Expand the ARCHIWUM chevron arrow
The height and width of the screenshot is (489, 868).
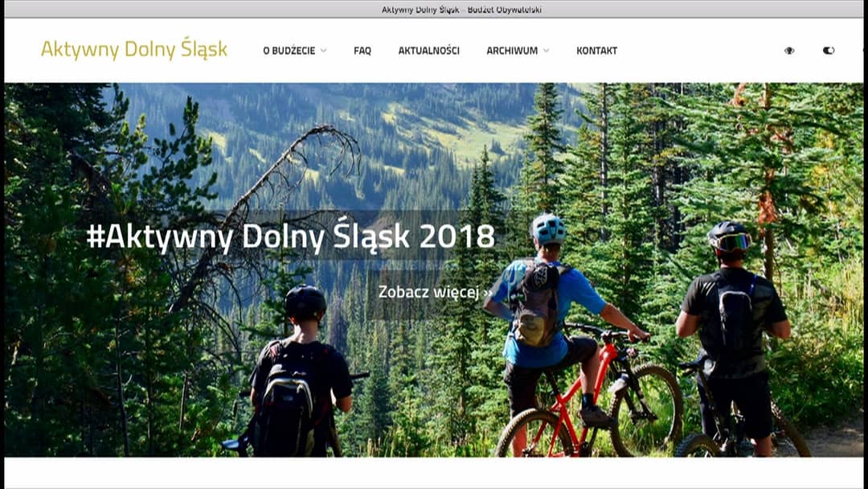point(547,51)
